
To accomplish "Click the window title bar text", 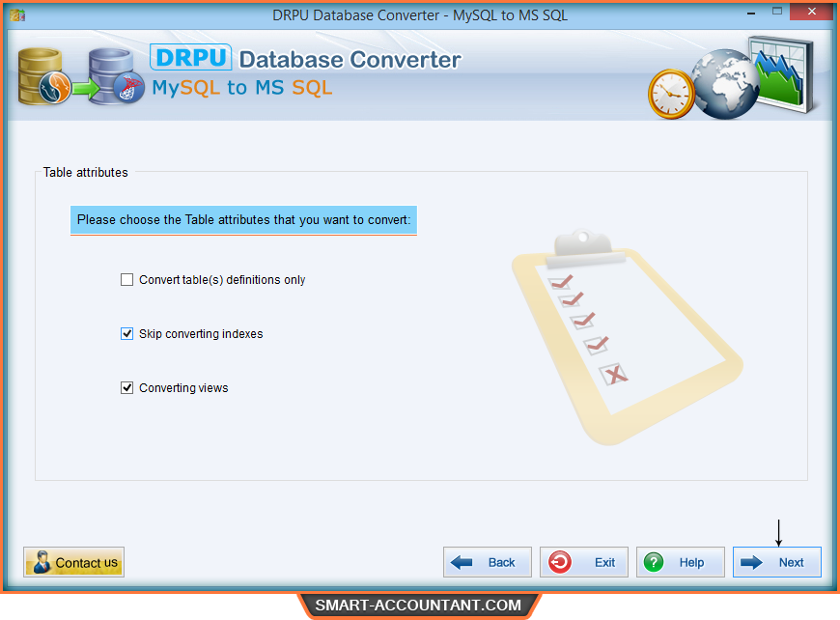I will click(420, 15).
